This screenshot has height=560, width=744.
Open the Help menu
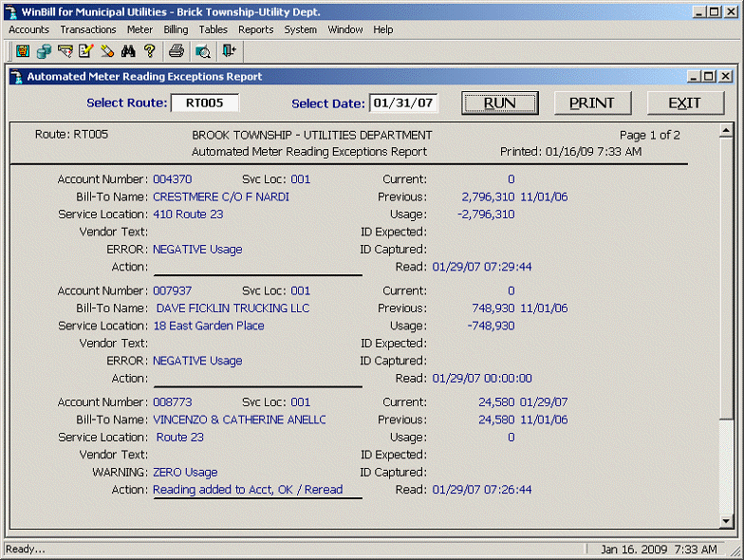[x=382, y=29]
